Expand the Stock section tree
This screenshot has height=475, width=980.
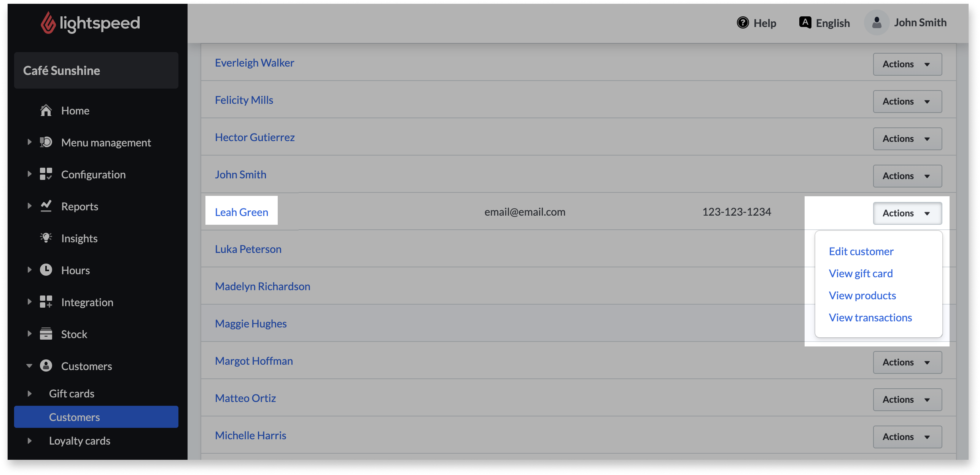tap(29, 334)
